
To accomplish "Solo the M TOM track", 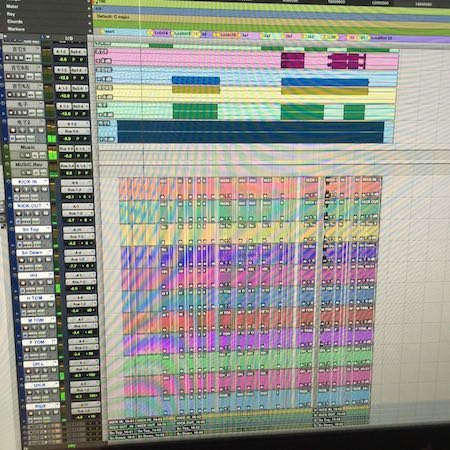I will (43, 327).
